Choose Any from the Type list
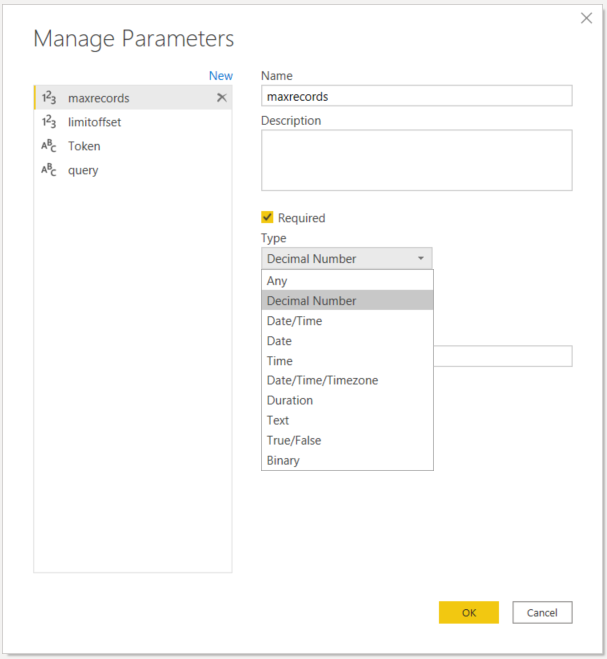Image resolution: width=607 pixels, height=659 pixels. (347, 280)
